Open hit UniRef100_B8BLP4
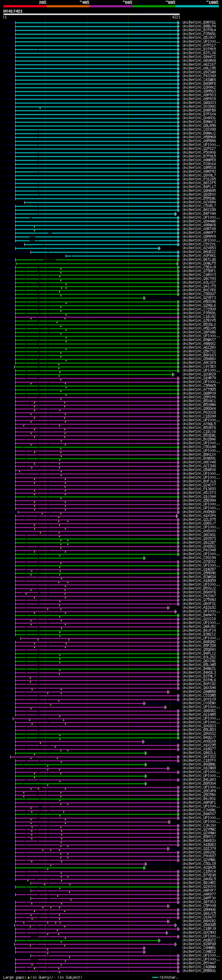Screen dimensions: 222x980 point(199,26)
